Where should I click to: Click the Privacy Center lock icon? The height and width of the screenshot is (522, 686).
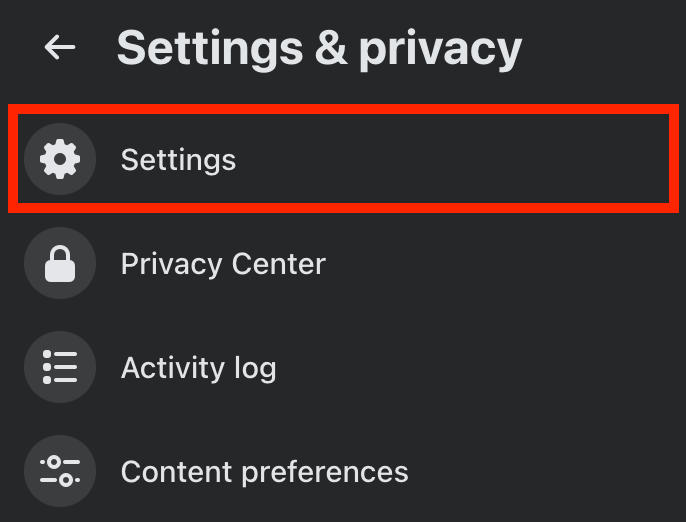[x=60, y=263]
